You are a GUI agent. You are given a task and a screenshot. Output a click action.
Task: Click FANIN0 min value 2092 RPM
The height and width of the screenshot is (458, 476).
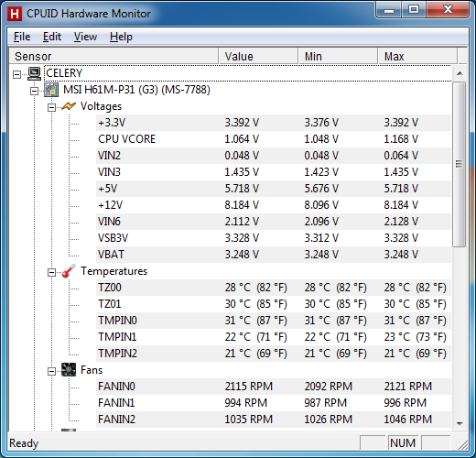pos(329,387)
